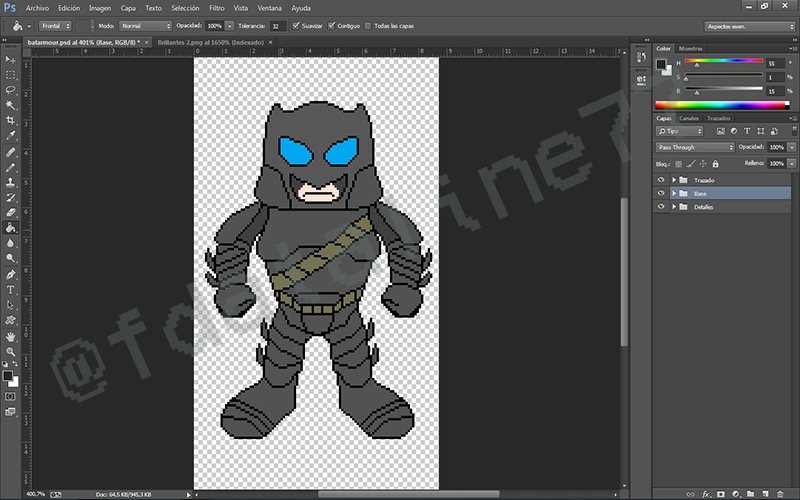Select the Healing Brush tool
This screenshot has width=800, height=500.
[10, 152]
